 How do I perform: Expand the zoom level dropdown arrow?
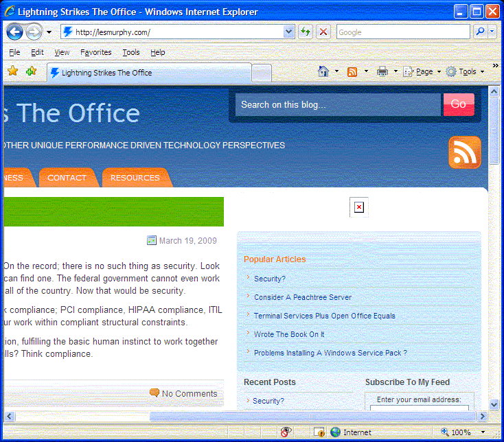[x=483, y=432]
